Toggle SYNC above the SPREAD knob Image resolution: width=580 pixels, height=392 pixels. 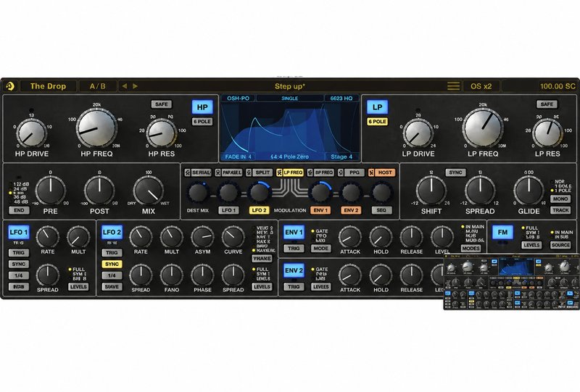coord(455,172)
